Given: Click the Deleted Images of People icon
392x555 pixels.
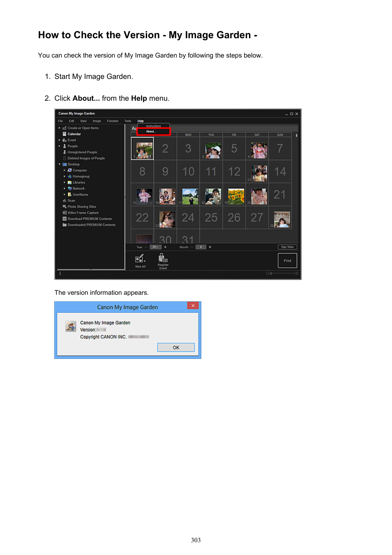Looking at the screenshot, I should click(x=65, y=158).
